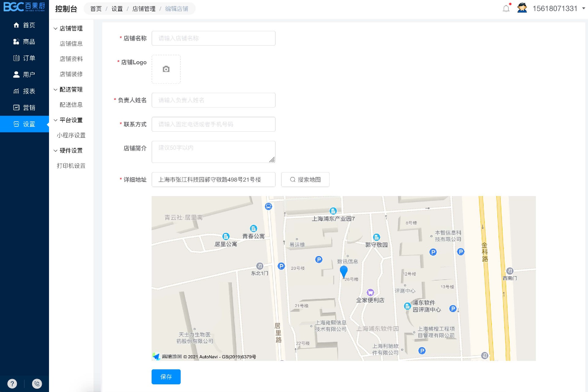The width and height of the screenshot is (588, 392).
Task: Click the 详细地址 input field
Action: click(213, 179)
